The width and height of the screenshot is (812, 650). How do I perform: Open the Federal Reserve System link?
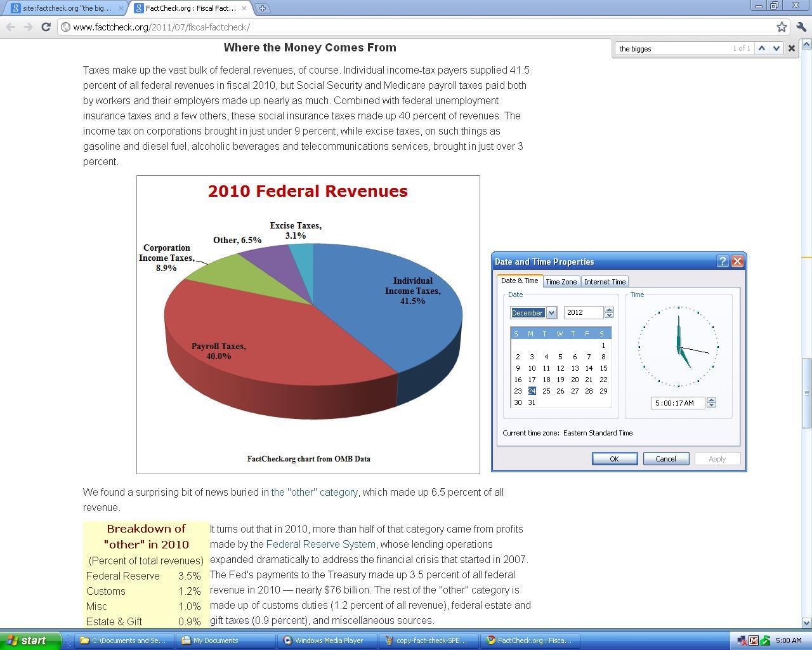tap(321, 544)
